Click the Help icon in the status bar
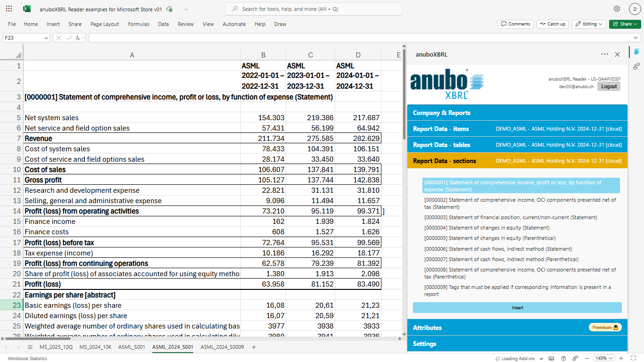644x362 pixels. pyautogui.click(x=563, y=358)
